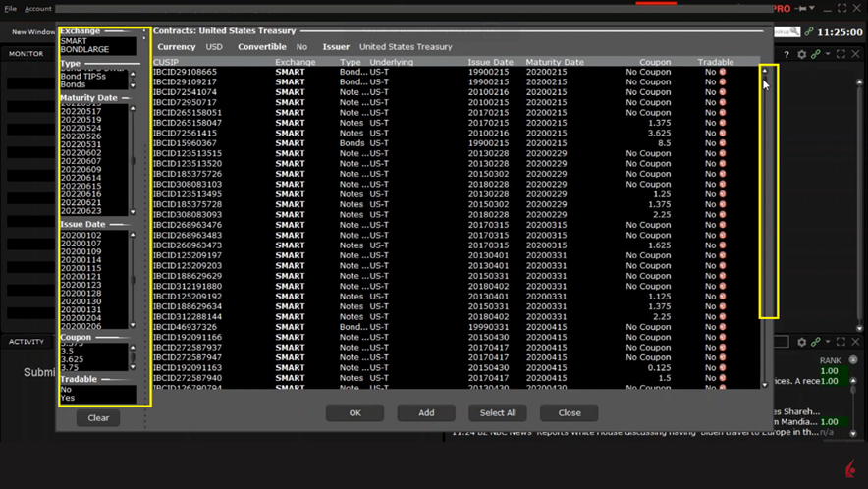Click the green link icon beside the clock
Viewport: 868px width, 489px height.
pyautogui.click(x=809, y=31)
